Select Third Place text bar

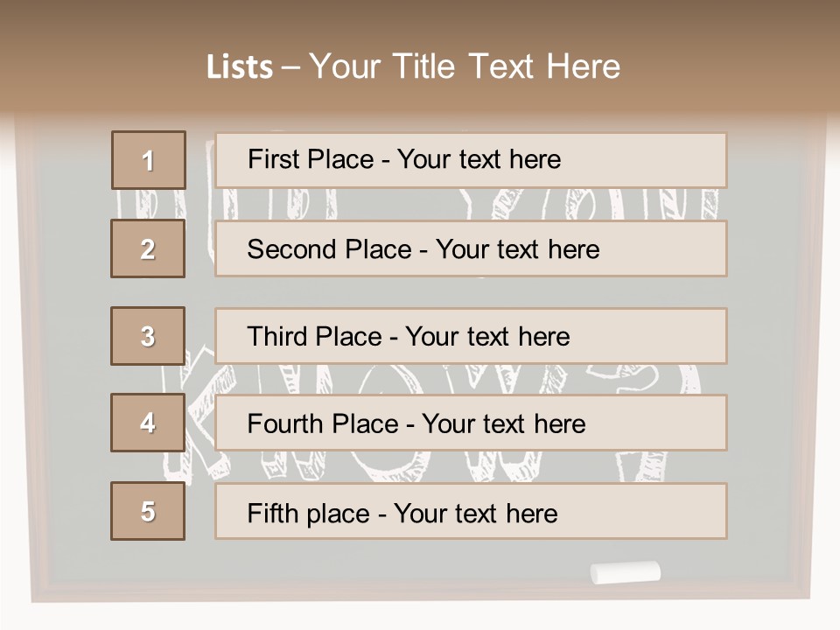point(471,336)
